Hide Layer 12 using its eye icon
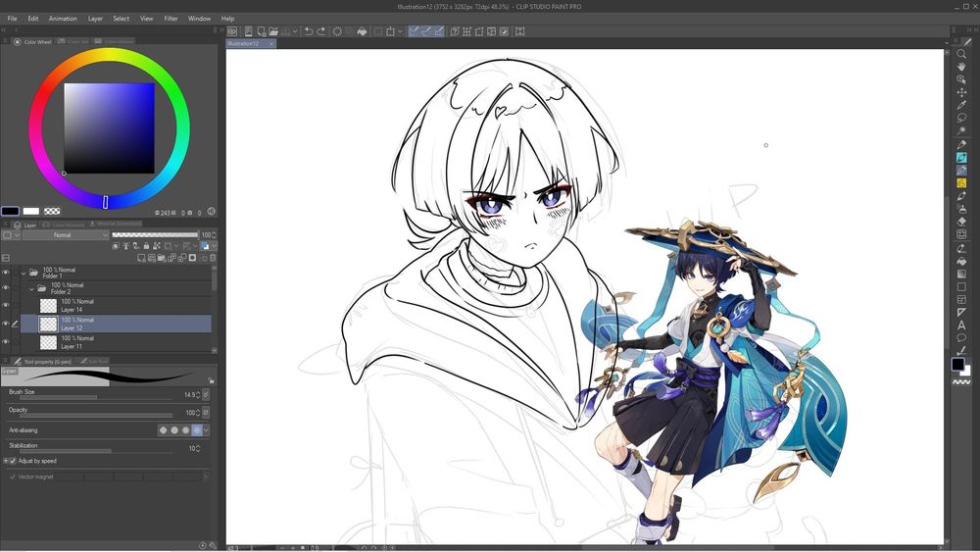 click(x=6, y=324)
